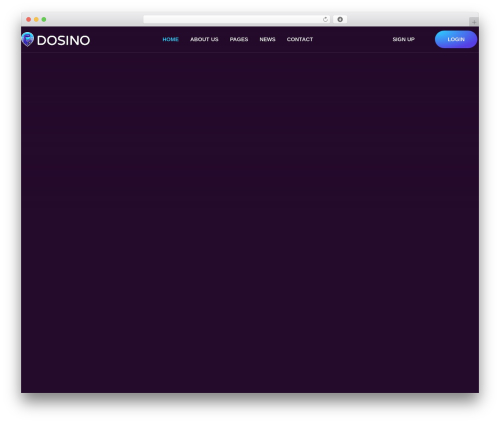Click the Dosino shield logo icon
This screenshot has width=500, height=423.
click(x=28, y=39)
